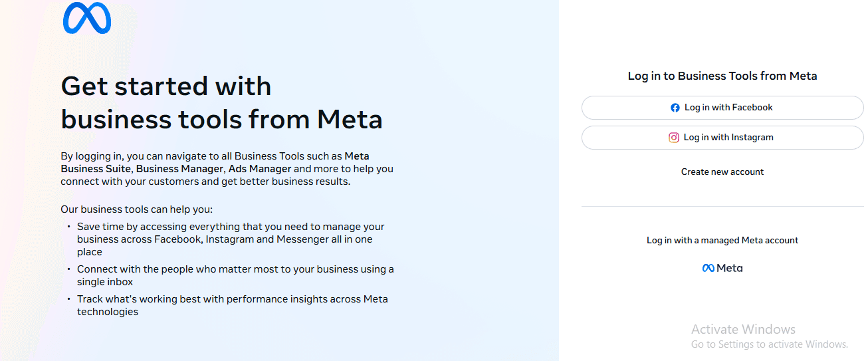
Task: Click the Instagram icon in the login button
Action: pos(674,138)
